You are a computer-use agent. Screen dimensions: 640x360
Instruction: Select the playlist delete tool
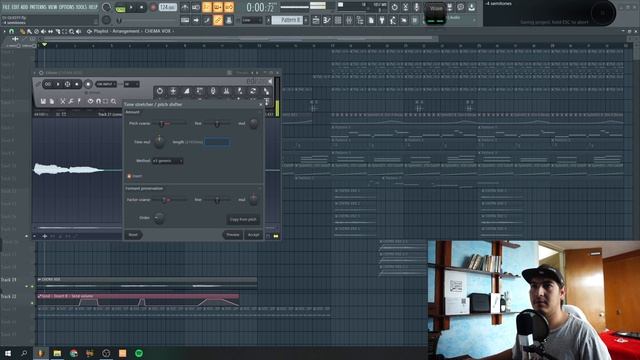pyautogui.click(x=37, y=31)
